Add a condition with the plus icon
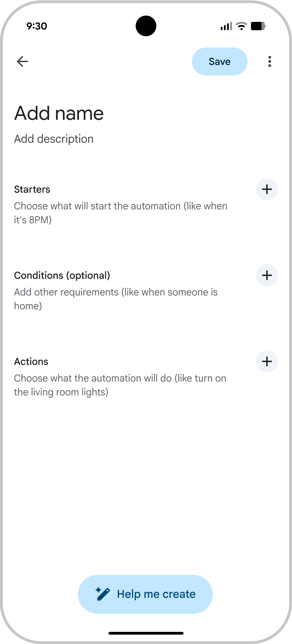 point(267,275)
